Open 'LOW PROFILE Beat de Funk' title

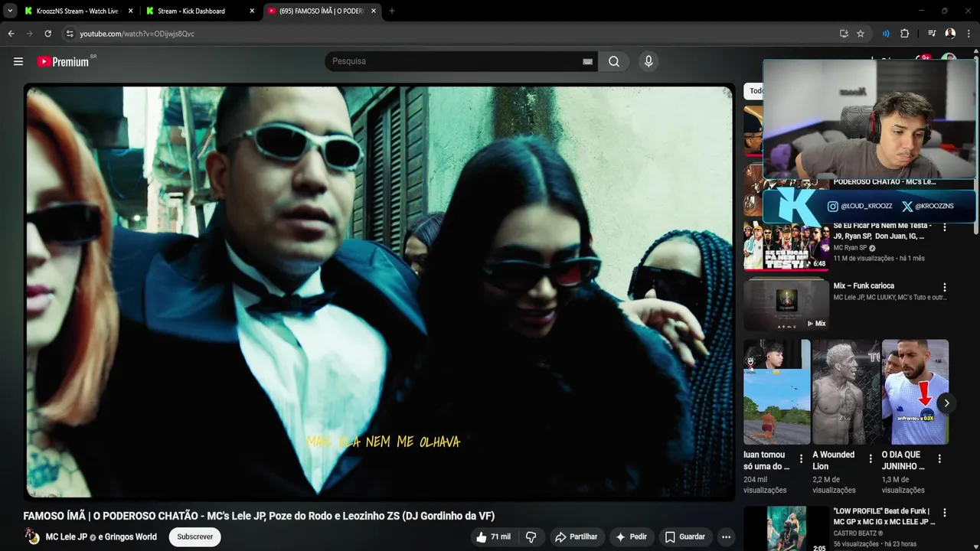pyautogui.click(x=884, y=517)
